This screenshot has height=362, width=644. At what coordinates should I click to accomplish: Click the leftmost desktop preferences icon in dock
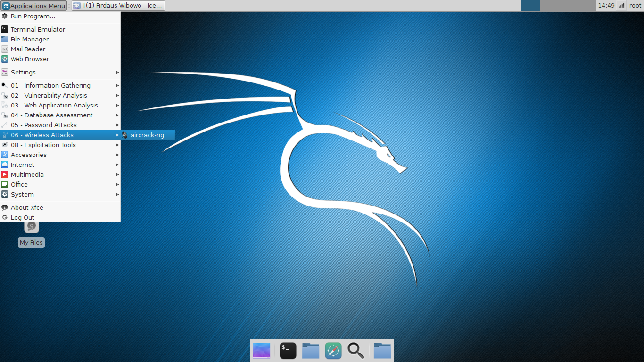coord(261,350)
